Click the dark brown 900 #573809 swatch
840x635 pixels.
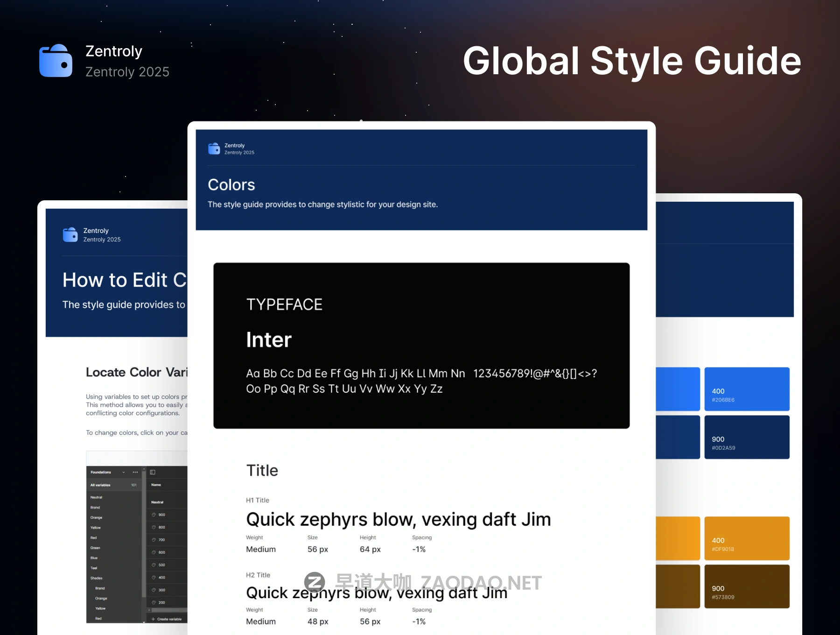coord(747,586)
